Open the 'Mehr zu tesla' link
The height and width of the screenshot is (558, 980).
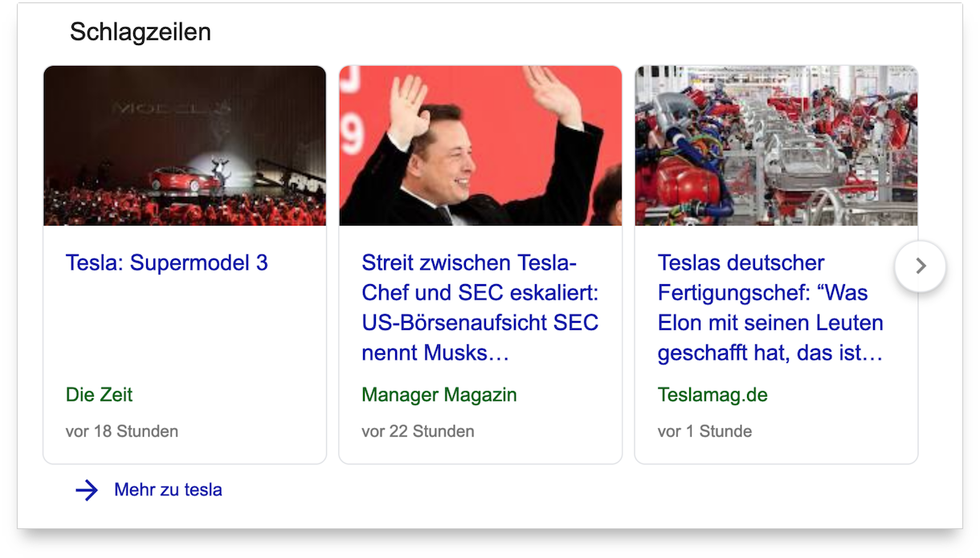pyautogui.click(x=168, y=490)
